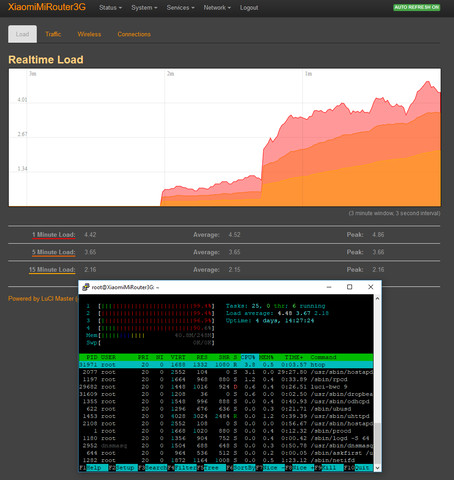Switch to the Connections tab
The image size is (454, 480).
134,34
